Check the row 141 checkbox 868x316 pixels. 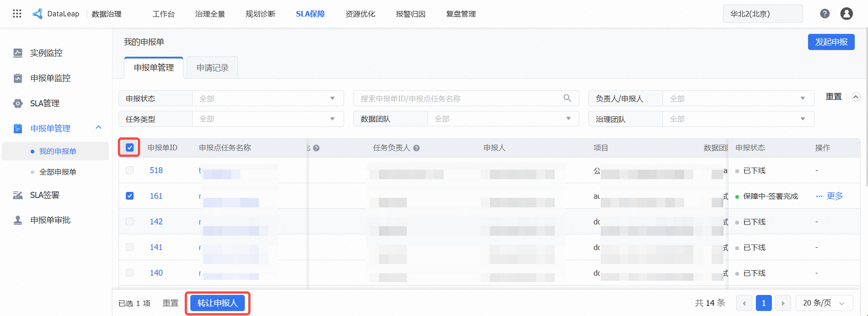pos(129,247)
